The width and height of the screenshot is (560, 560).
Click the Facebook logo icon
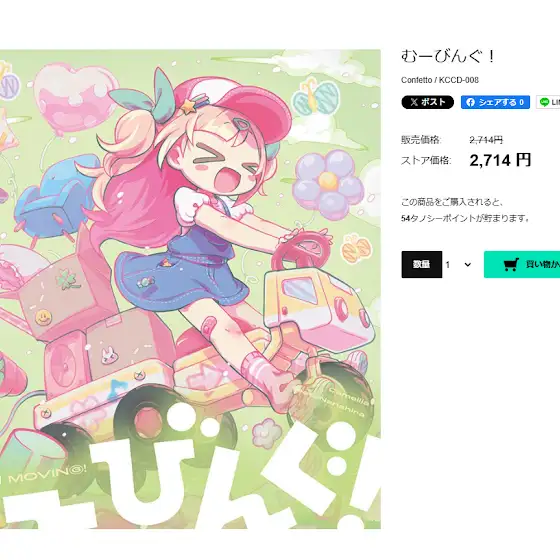click(x=470, y=102)
